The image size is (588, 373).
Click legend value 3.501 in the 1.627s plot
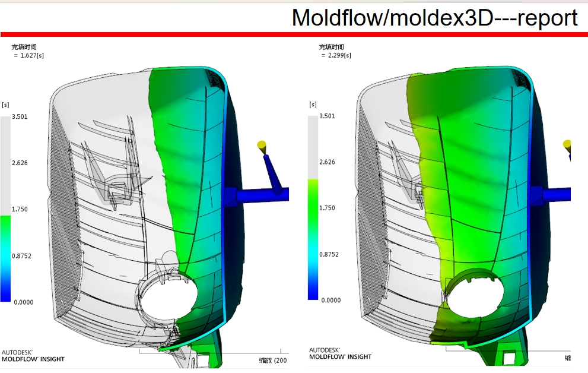pyautogui.click(x=20, y=116)
